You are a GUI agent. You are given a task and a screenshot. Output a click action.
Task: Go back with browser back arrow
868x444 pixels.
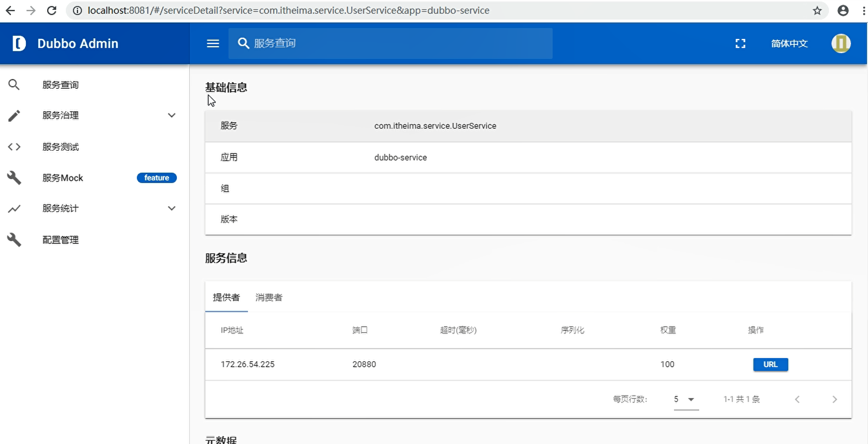coord(10,10)
